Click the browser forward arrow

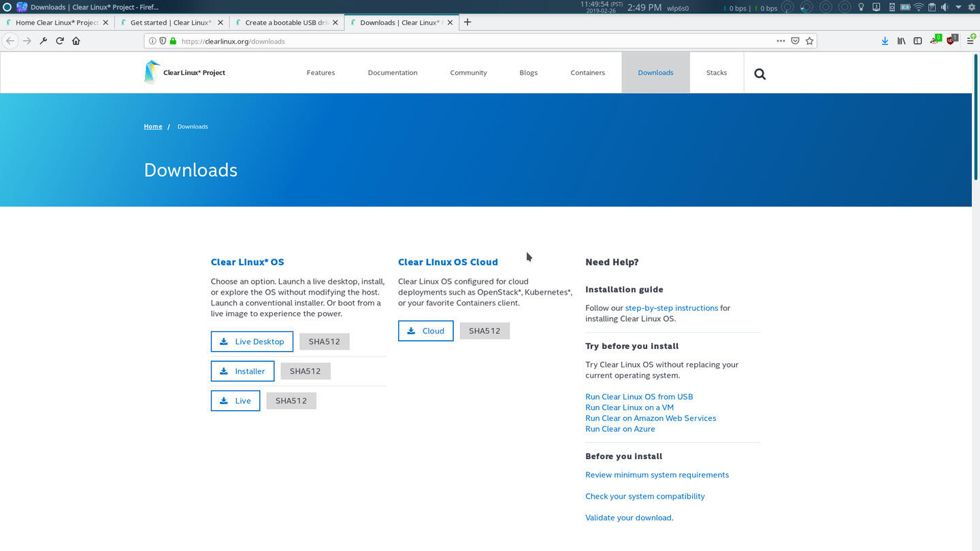pyautogui.click(x=27, y=41)
